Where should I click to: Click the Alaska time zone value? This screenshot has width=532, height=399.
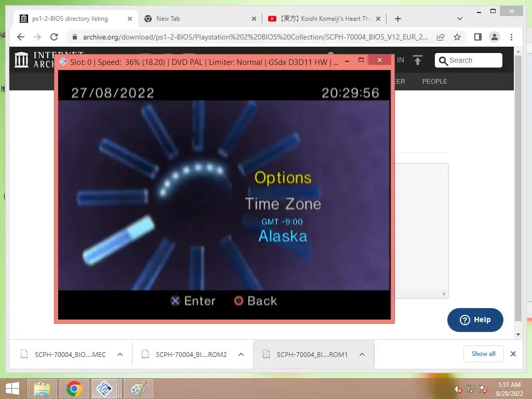(x=283, y=236)
